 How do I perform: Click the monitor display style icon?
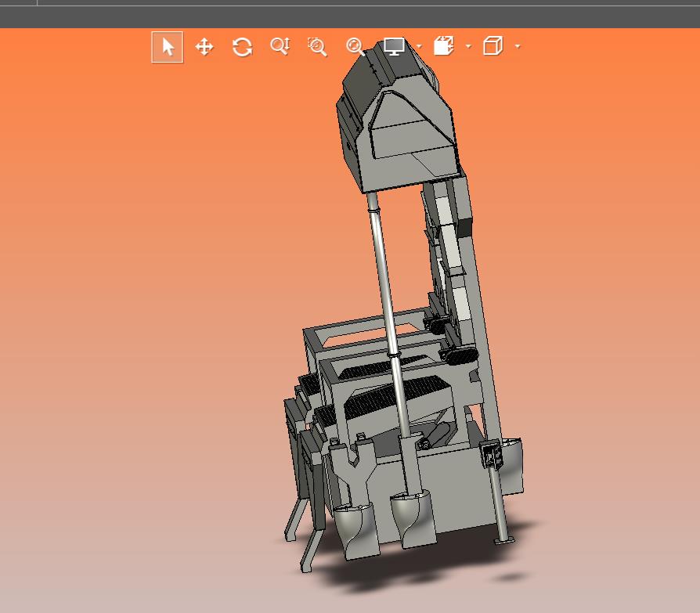(x=393, y=47)
